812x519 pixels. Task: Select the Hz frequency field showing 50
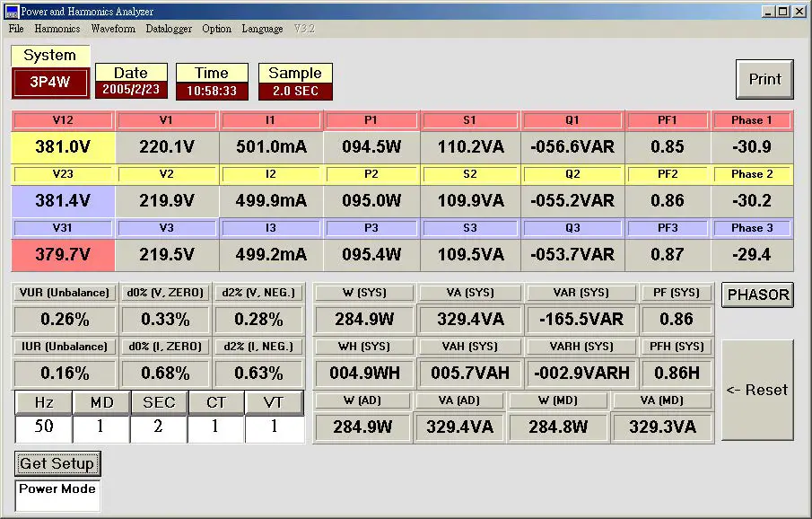point(42,428)
